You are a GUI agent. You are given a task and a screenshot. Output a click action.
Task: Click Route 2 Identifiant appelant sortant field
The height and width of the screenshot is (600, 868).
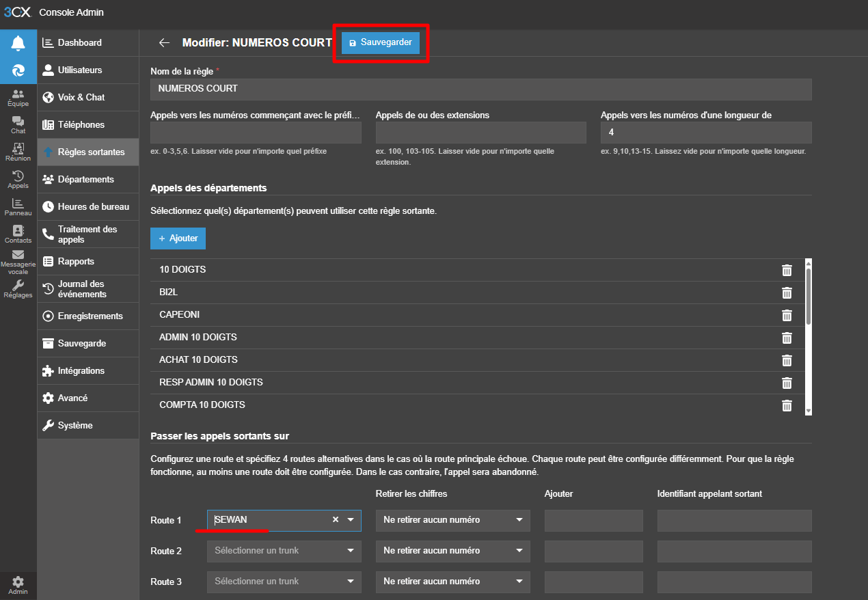click(x=735, y=551)
